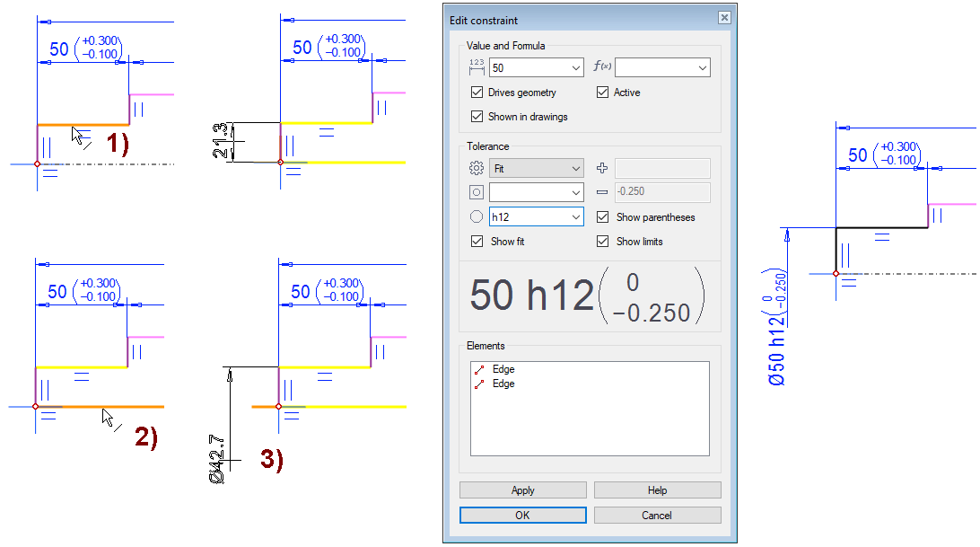Disable Shown in drawings option
980x547 pixels.
pos(477,117)
